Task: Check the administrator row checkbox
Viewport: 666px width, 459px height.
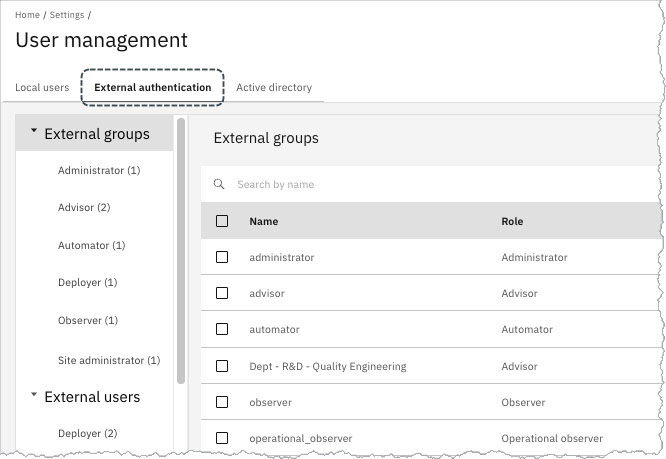Action: [x=222, y=257]
